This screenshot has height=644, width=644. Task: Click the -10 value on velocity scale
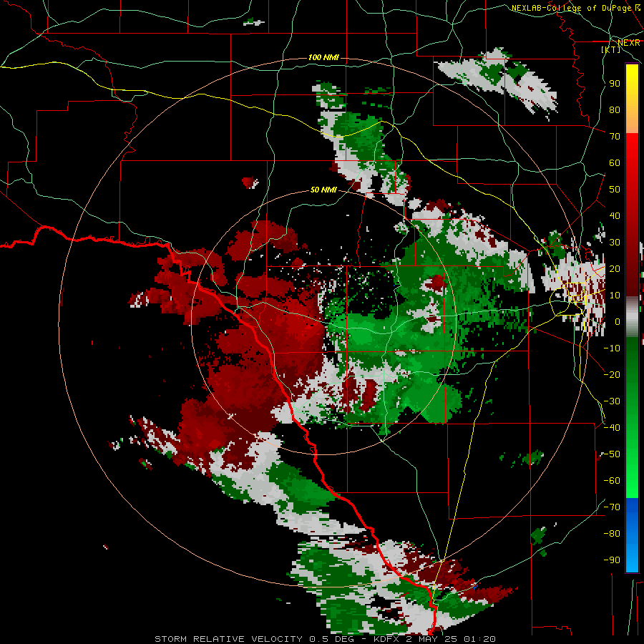[x=612, y=348]
